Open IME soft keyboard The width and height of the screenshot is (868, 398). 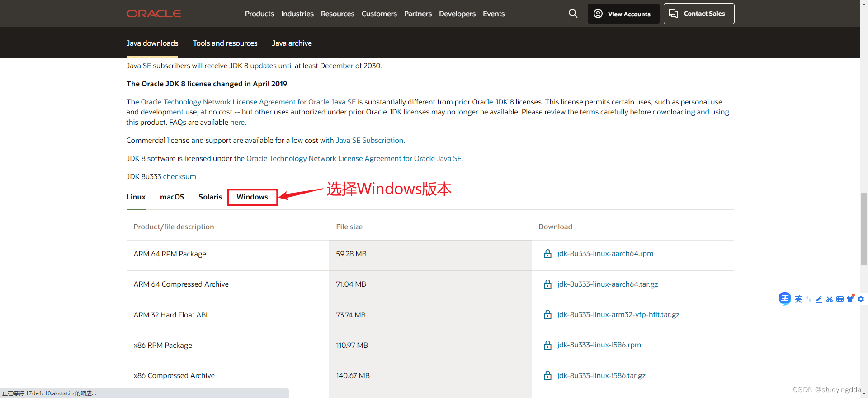pos(840,299)
